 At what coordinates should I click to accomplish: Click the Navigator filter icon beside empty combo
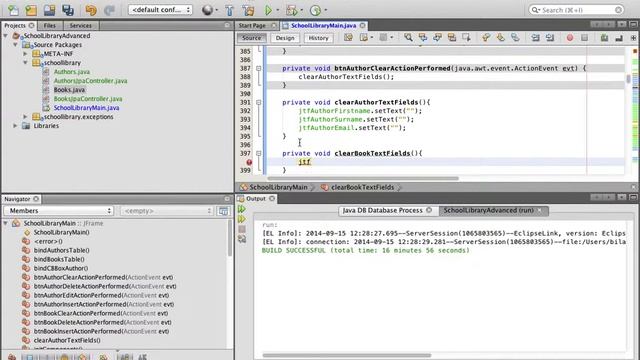click(x=223, y=211)
